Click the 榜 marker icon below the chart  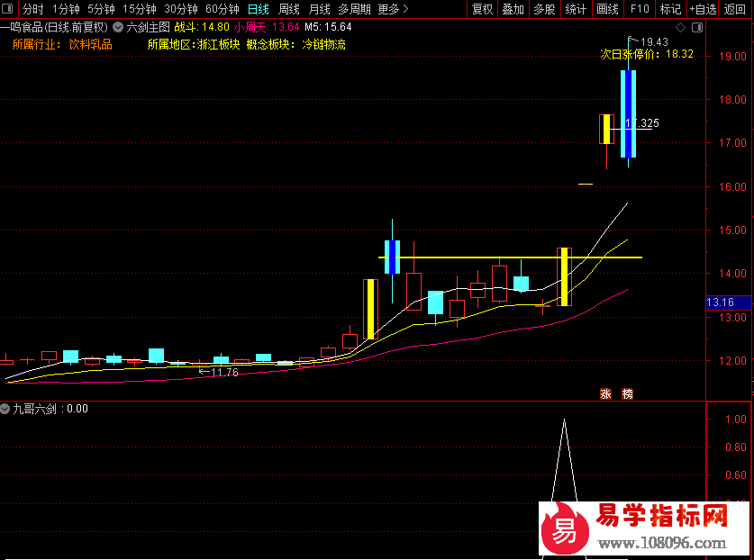coord(627,393)
